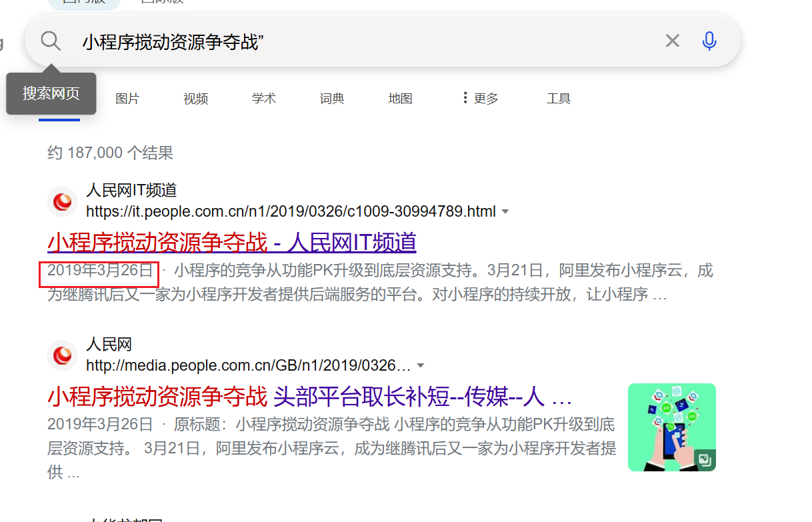
Task: Expand dropdown arrow beside media.people.com.cn URL
Action: click(421, 366)
